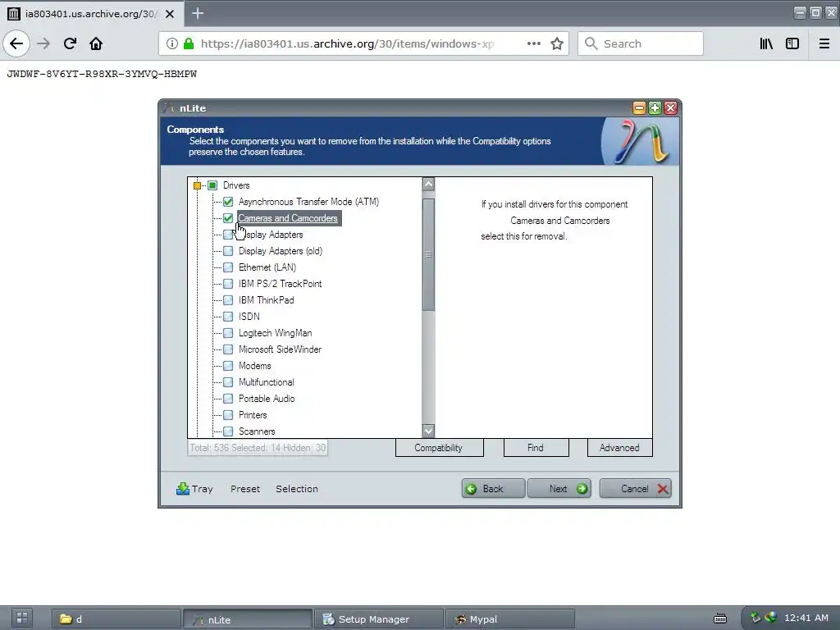Check the IBM ThinkPad checkbox

(228, 300)
